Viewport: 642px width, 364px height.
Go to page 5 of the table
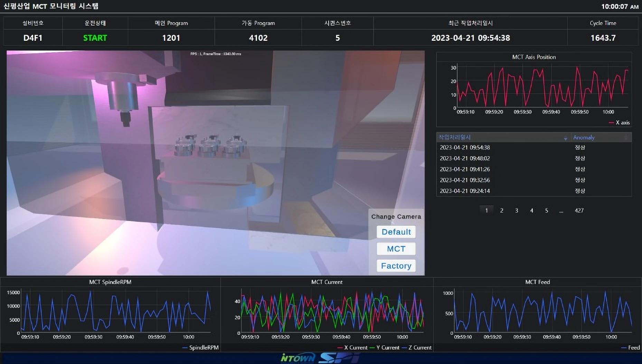pyautogui.click(x=546, y=210)
